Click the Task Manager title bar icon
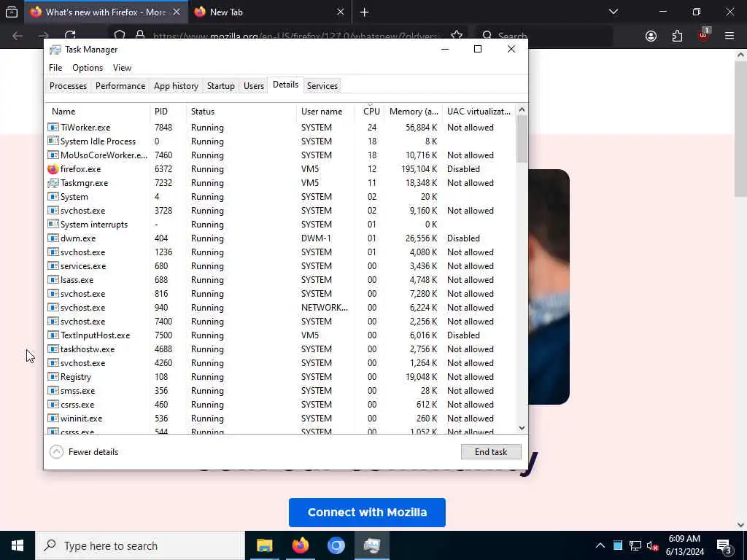This screenshot has height=560, width=747. coord(55,50)
